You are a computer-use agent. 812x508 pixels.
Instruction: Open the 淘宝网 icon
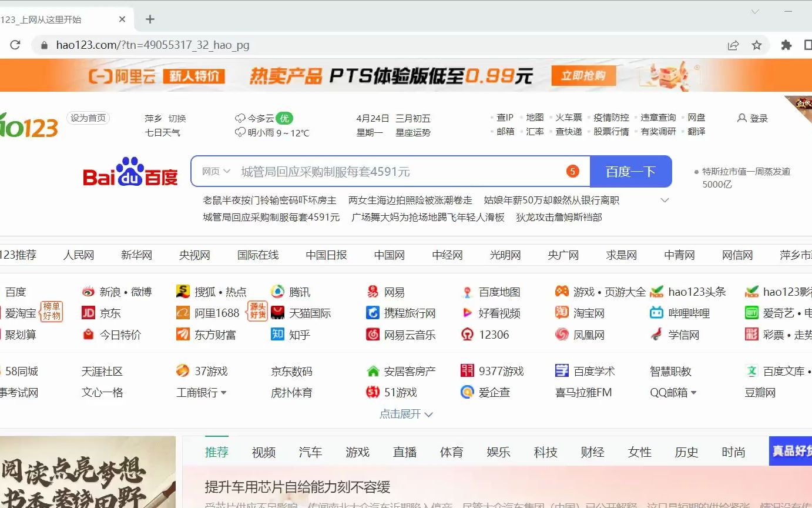pyautogui.click(x=562, y=313)
